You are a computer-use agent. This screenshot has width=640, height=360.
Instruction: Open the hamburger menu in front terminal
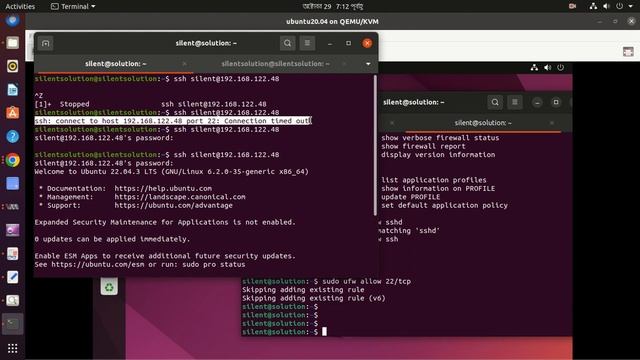307,43
